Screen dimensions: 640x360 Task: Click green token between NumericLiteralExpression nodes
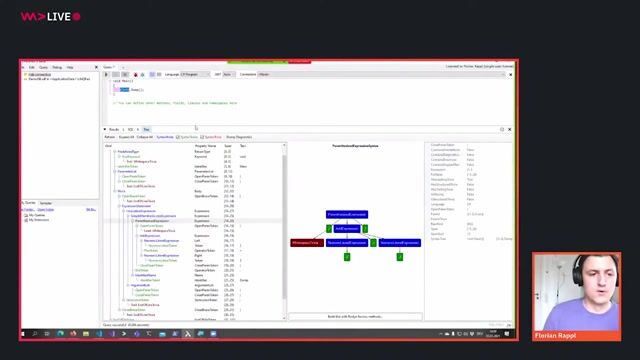pos(373,243)
